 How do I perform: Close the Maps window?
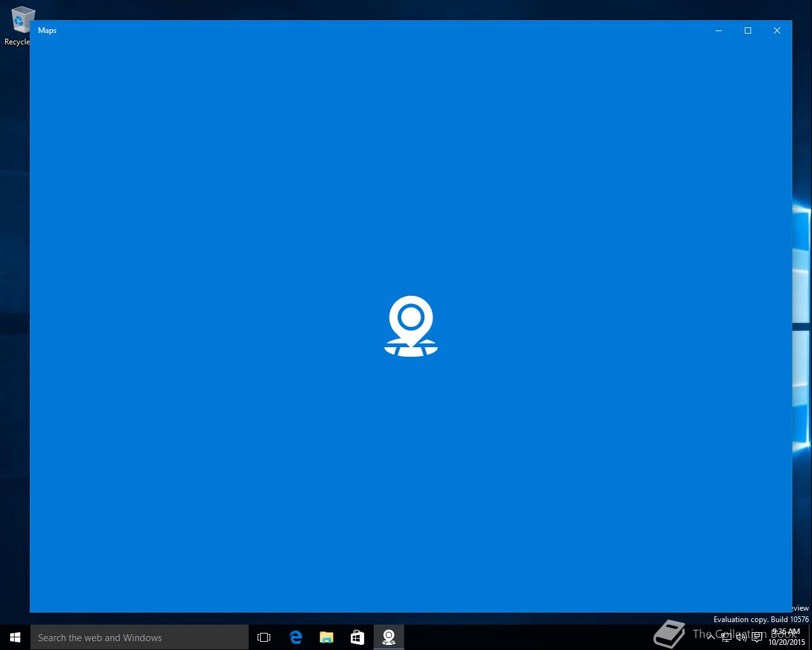(777, 30)
